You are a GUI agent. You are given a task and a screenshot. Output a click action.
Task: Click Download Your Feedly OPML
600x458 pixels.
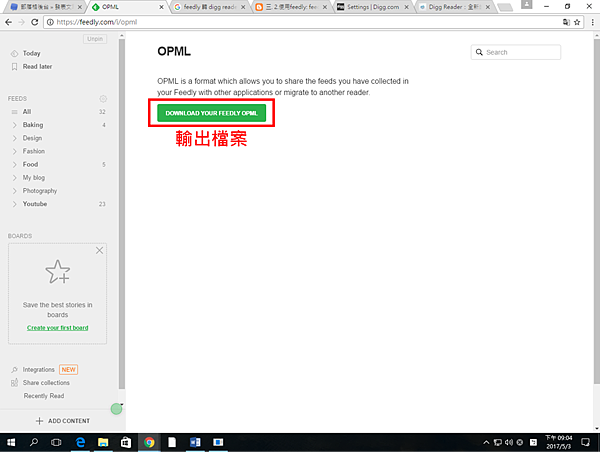pyautogui.click(x=212, y=114)
